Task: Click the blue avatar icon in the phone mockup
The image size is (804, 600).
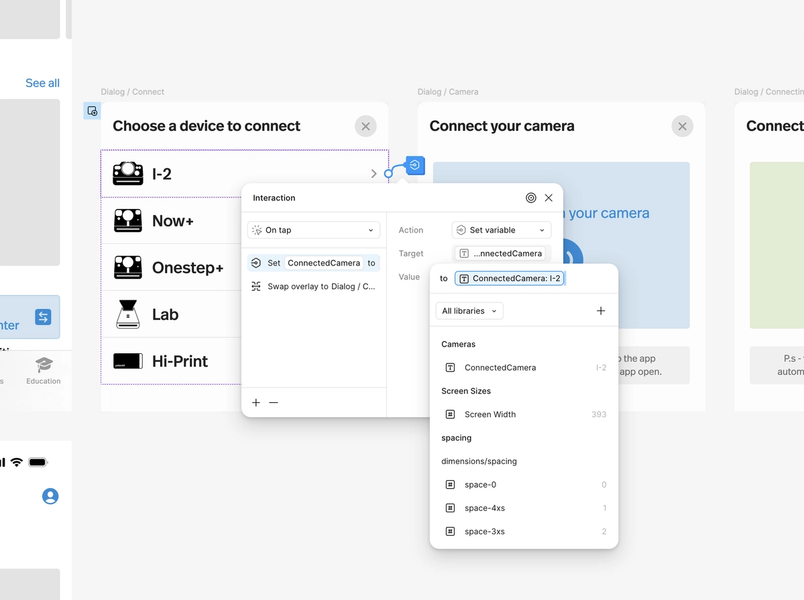Action: click(x=49, y=496)
